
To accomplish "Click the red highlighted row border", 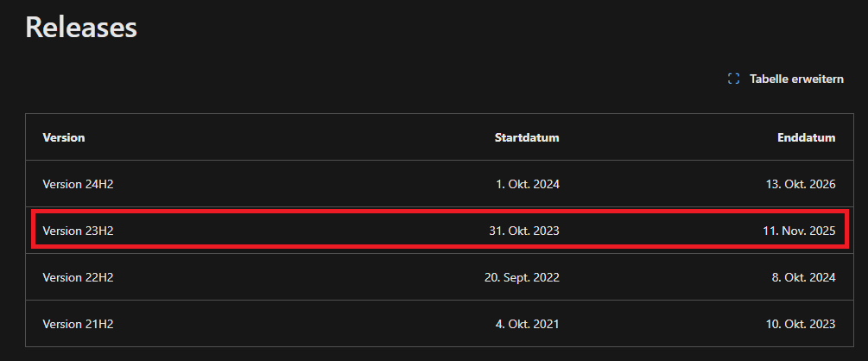I will (x=440, y=212).
